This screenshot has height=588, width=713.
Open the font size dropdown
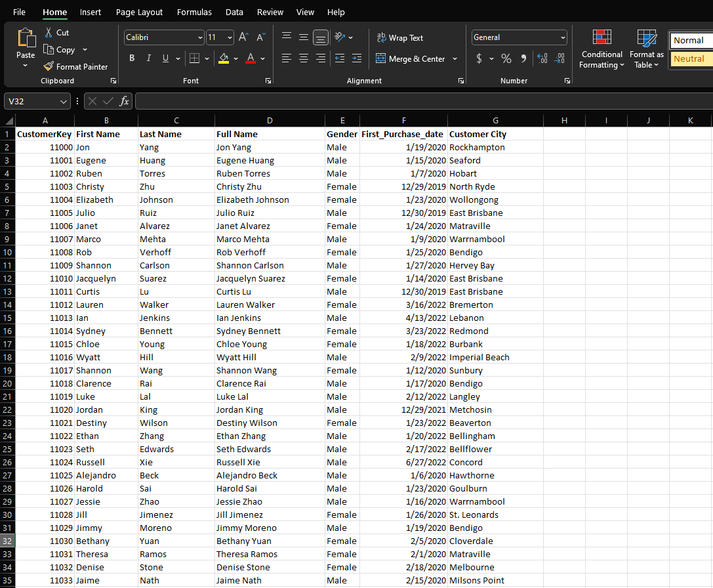(229, 37)
